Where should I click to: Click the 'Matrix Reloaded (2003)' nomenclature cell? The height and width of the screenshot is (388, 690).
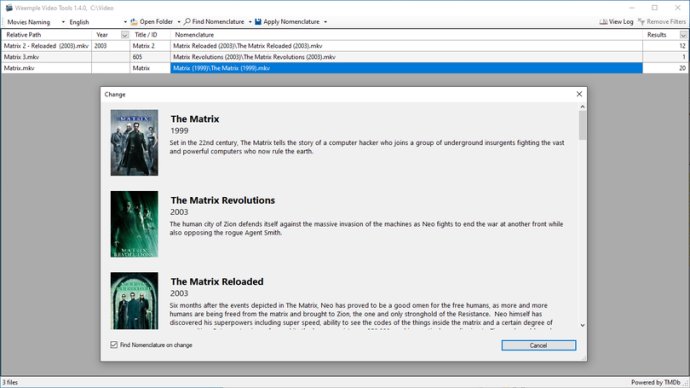tap(406, 46)
